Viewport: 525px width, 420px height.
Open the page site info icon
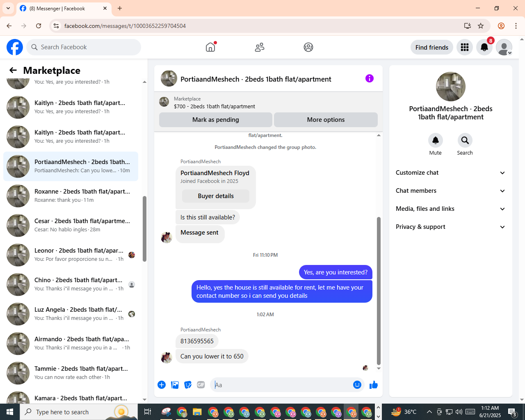56,26
